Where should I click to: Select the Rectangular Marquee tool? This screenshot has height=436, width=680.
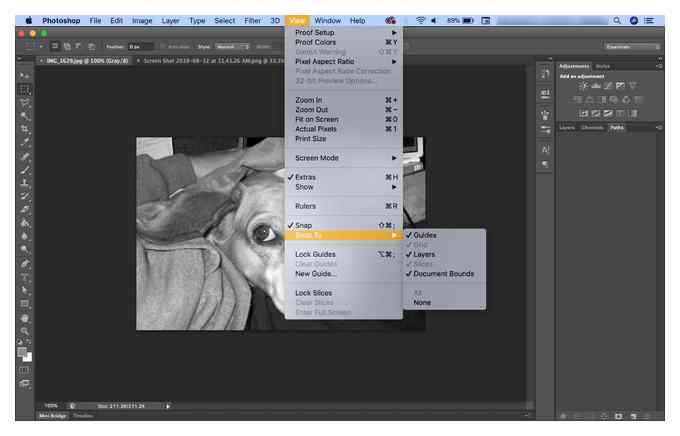[25, 90]
